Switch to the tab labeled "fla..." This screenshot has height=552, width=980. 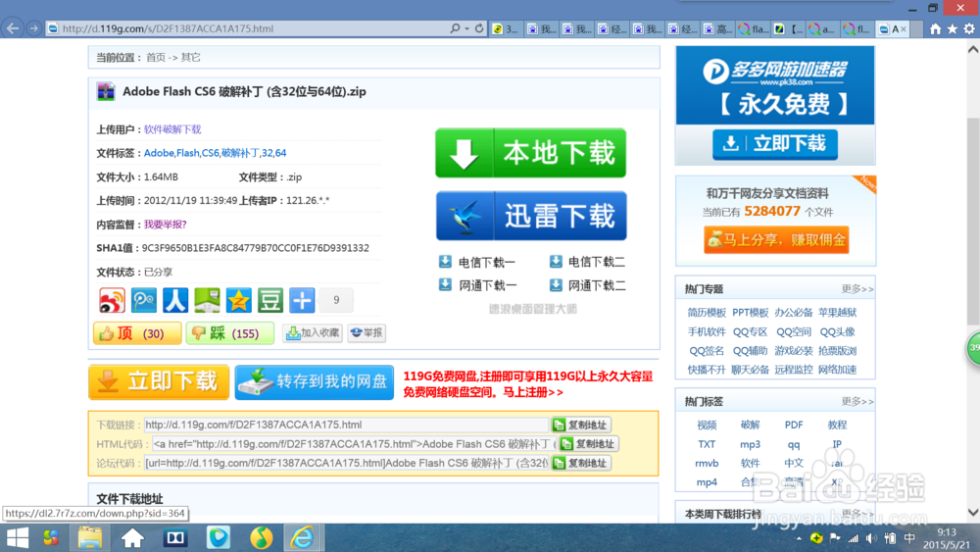click(x=753, y=28)
